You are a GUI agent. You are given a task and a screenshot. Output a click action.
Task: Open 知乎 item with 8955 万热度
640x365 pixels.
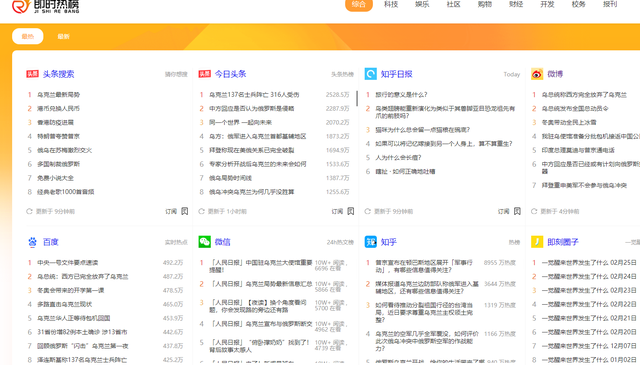(x=424, y=266)
